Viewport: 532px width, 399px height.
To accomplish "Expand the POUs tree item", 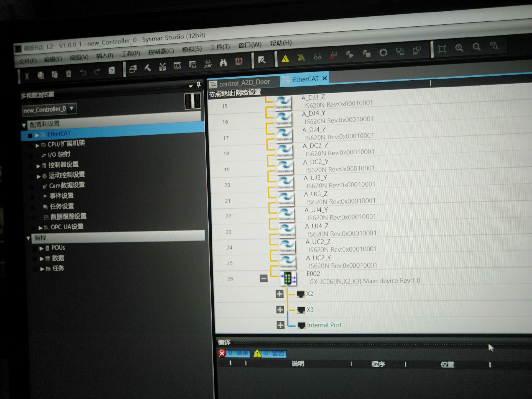I will [x=42, y=248].
